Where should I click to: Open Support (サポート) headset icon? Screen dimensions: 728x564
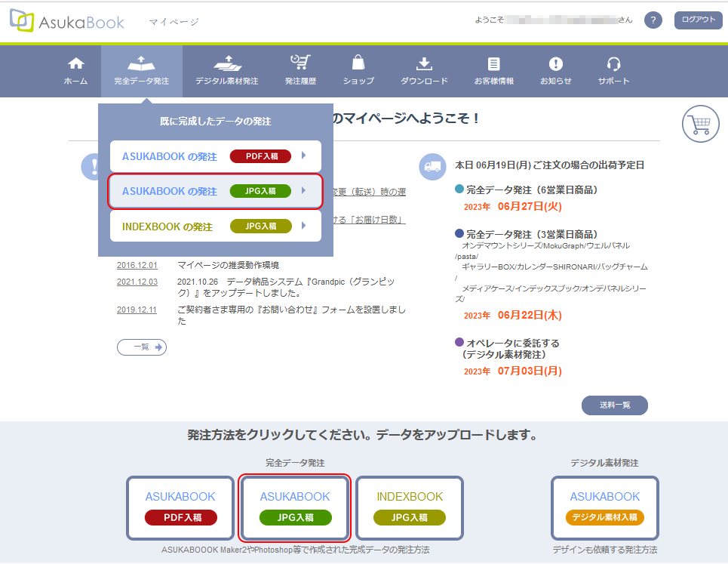[x=613, y=64]
